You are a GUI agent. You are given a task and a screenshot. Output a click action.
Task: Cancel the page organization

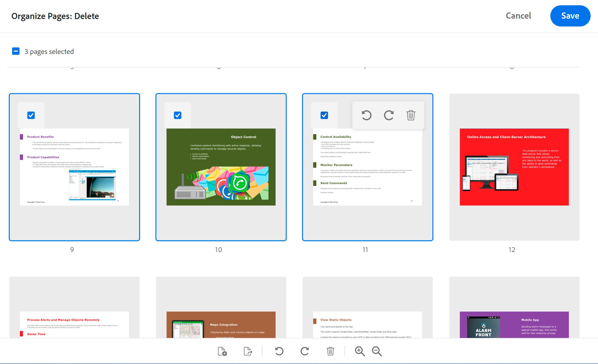pyautogui.click(x=518, y=16)
